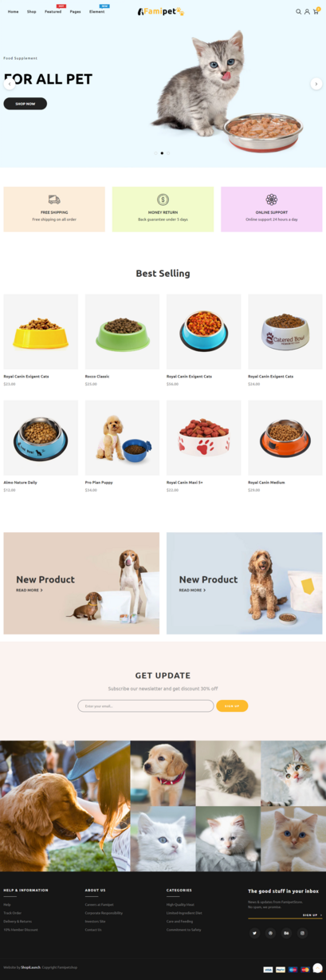326x980 pixels.
Task: Open the Shop menu item
Action: click(x=32, y=12)
